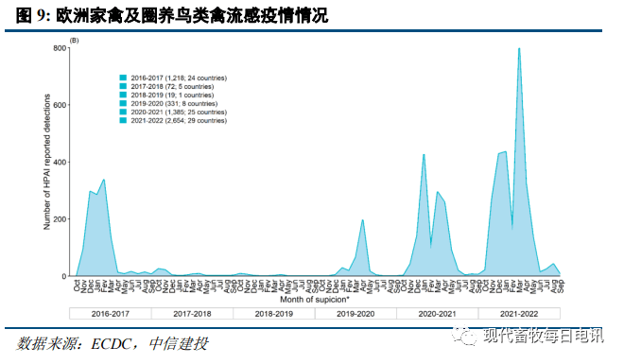
Task: Select the 2016-2017 season box
Action: [x=111, y=314]
